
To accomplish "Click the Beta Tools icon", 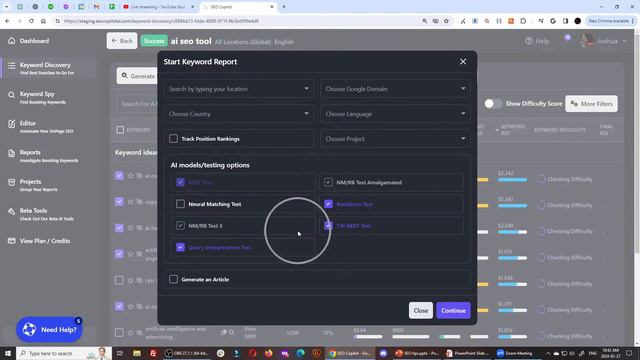I will coord(11,211).
